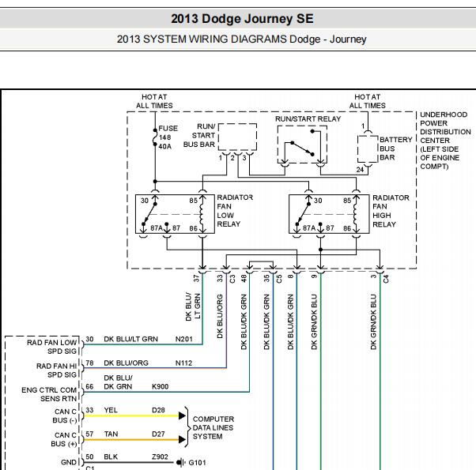Click the "RADIATOR FAN HIGH RELAY" label
This screenshot has height=470, width=476.
click(x=391, y=211)
